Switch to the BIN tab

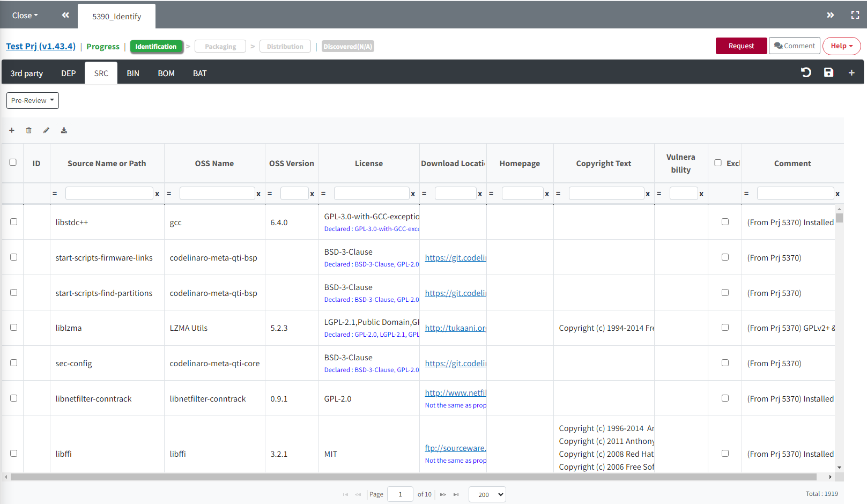click(x=133, y=73)
